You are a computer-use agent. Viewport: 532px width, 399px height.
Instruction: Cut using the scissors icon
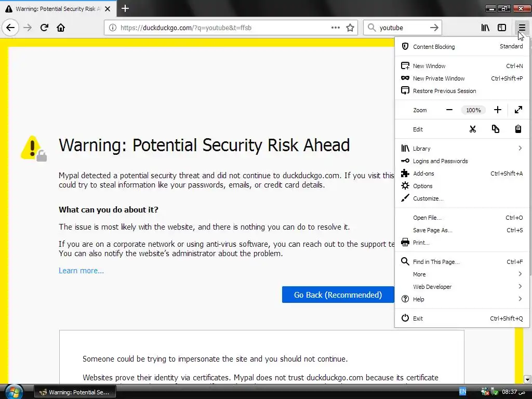(x=473, y=129)
